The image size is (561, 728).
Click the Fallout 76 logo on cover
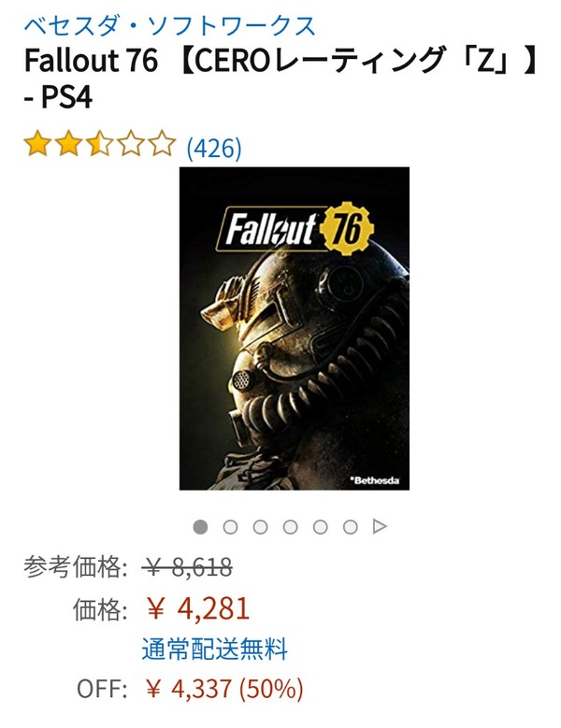click(295, 228)
